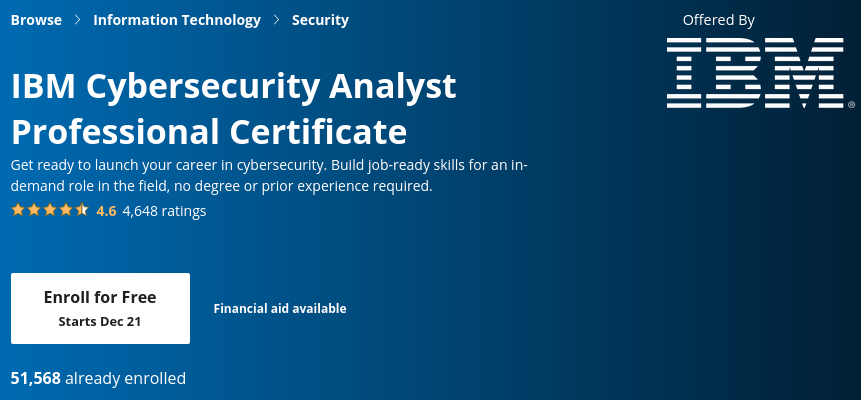Screen dimensions: 861x400
Task: Click the half-filled fifth rating star
Action: click(x=82, y=210)
